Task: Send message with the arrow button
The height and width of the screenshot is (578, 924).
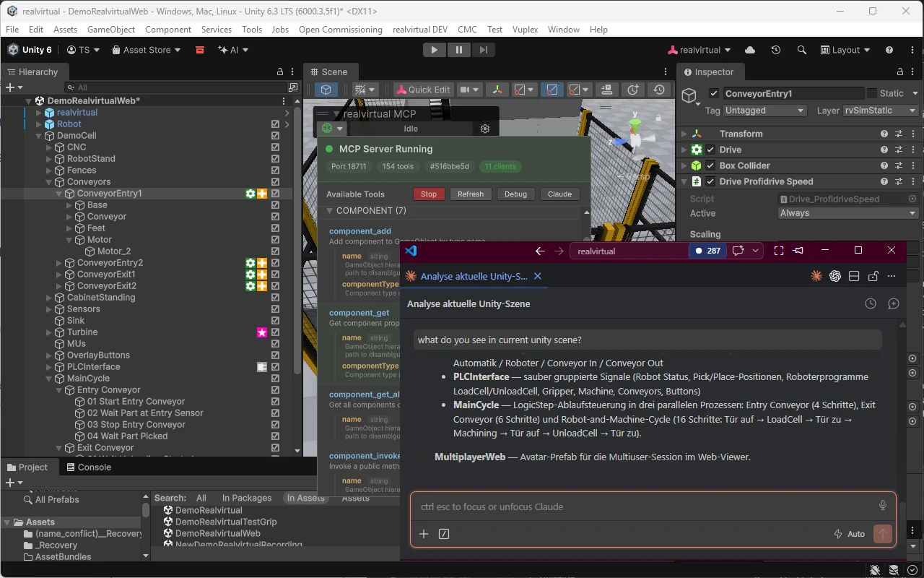Action: [x=882, y=534]
